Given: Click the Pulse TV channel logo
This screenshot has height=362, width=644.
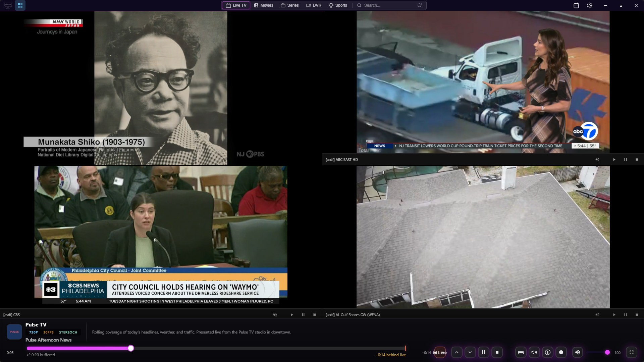Looking at the screenshot, I should pyautogui.click(x=14, y=332).
